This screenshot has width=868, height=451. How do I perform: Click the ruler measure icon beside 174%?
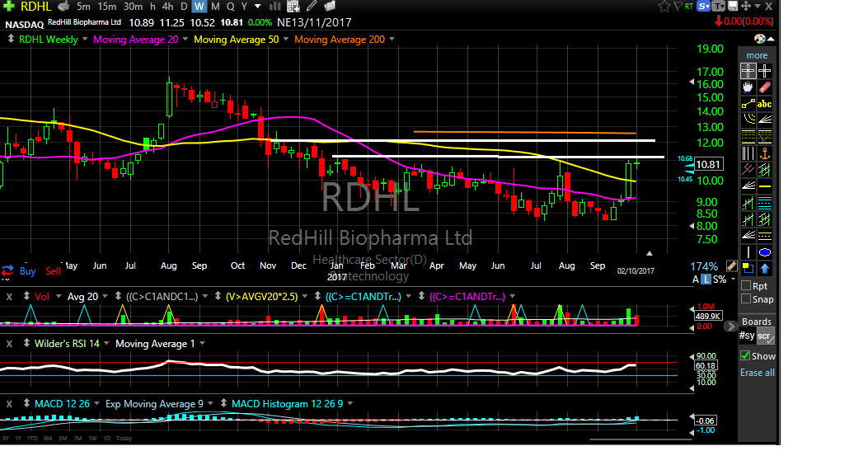coord(731,266)
